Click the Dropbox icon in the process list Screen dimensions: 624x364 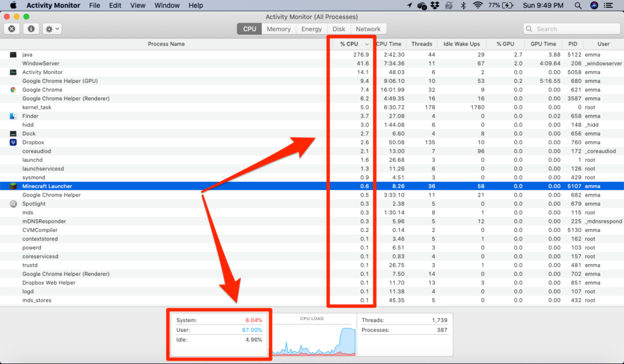point(13,142)
